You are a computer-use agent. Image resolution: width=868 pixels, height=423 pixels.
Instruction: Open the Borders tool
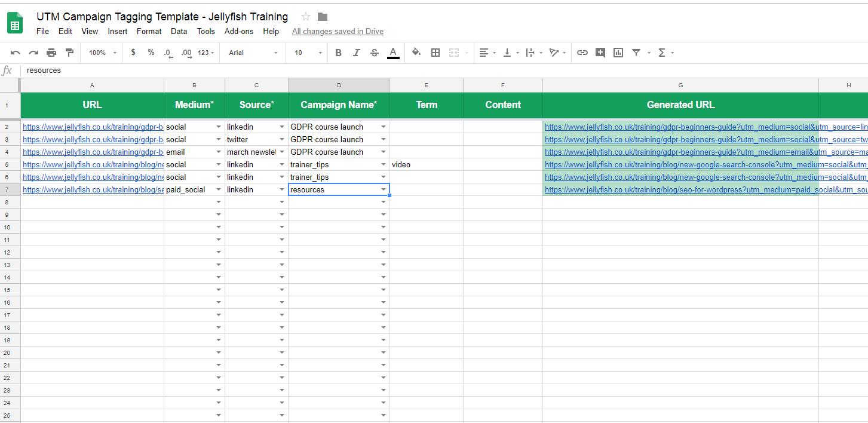(435, 53)
